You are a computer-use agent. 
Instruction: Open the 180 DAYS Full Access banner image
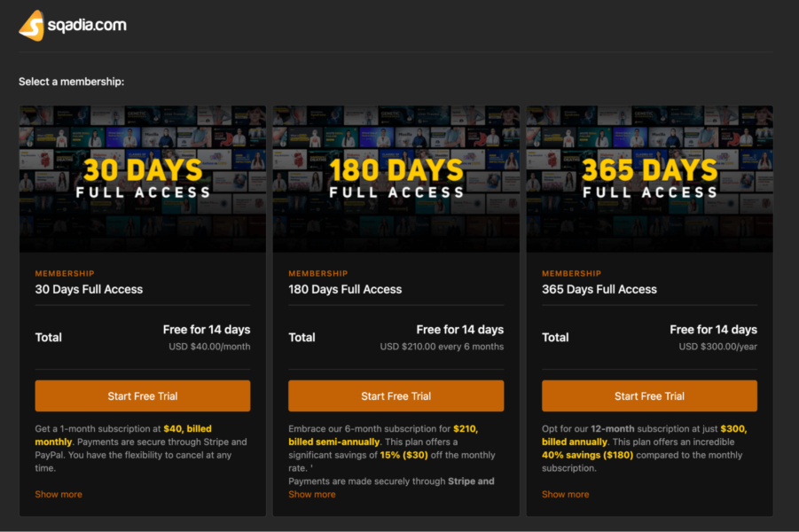[x=396, y=179]
